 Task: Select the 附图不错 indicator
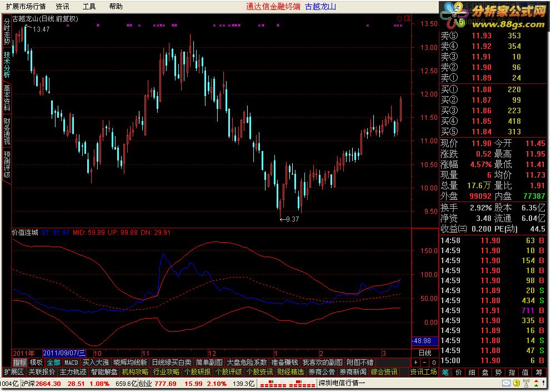click(x=359, y=363)
